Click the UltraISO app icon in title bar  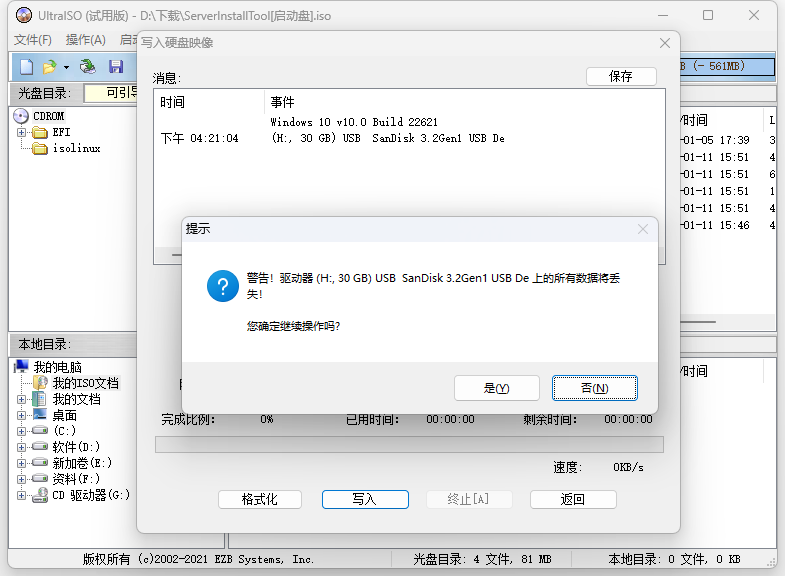[24, 16]
